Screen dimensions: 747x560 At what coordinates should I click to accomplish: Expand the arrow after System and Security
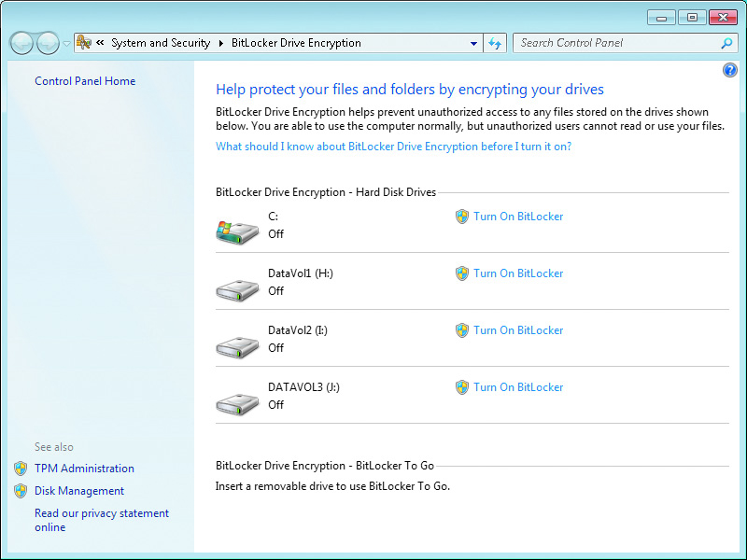221,43
